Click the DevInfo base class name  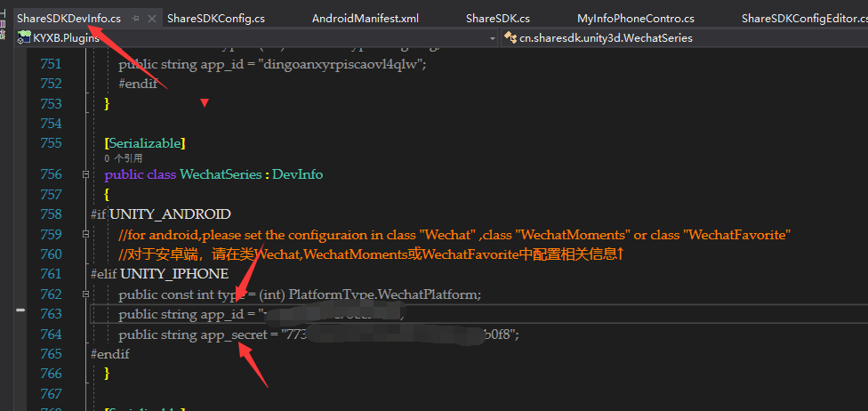297,174
